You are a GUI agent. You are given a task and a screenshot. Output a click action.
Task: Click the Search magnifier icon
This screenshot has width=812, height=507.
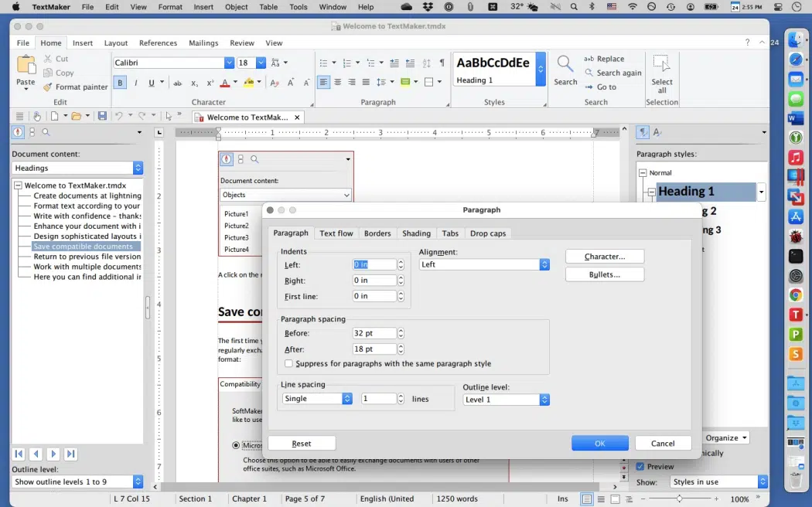tap(565, 65)
